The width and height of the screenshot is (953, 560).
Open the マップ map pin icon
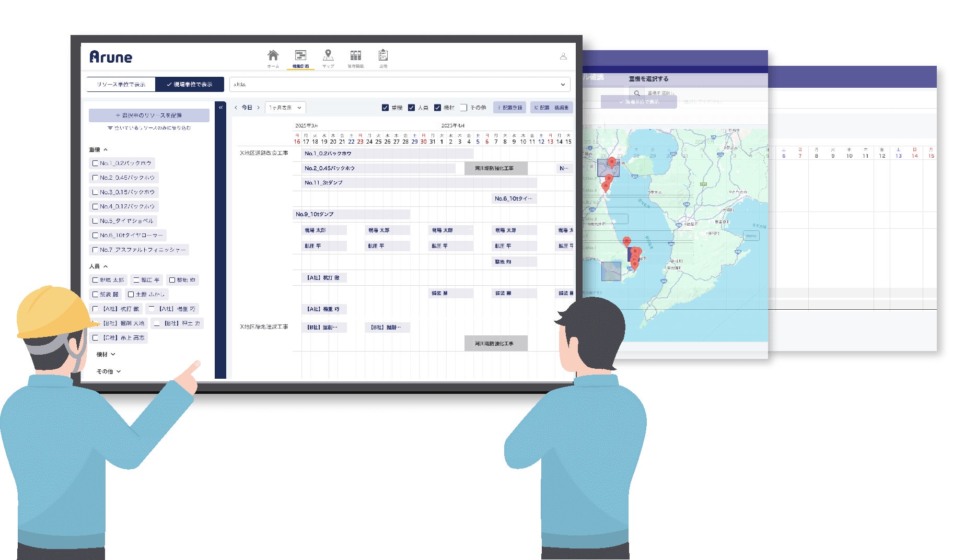pos(328,55)
